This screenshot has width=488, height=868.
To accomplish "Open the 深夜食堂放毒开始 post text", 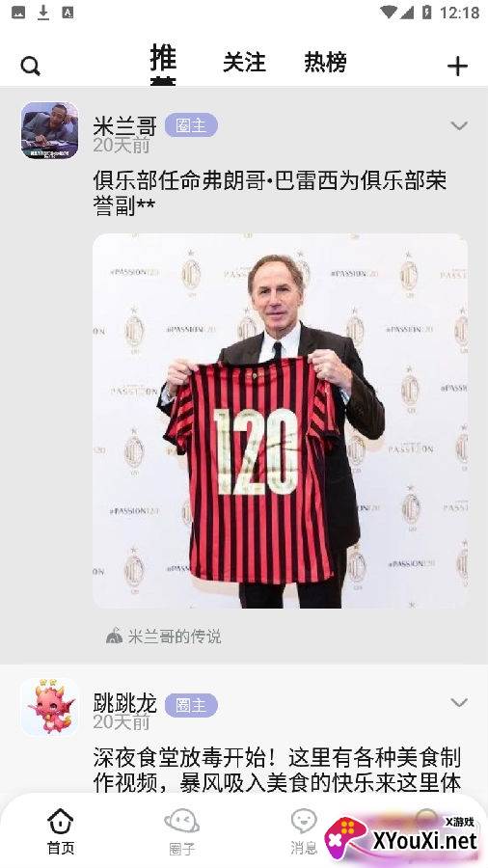I will click(x=277, y=770).
